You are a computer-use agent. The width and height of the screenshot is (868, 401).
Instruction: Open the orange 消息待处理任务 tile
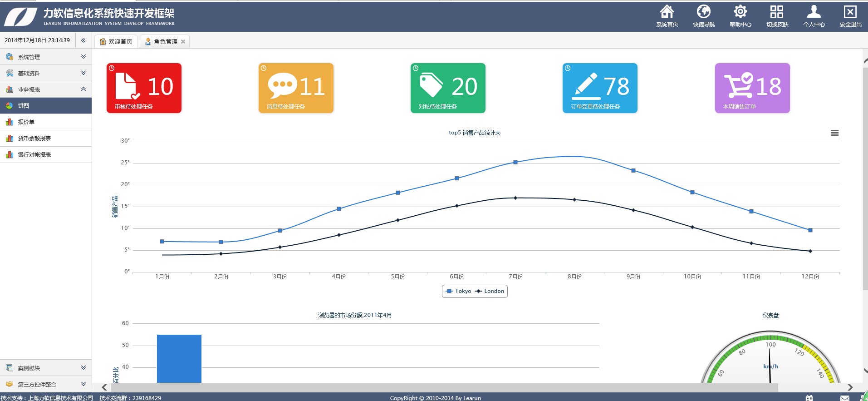[296, 88]
